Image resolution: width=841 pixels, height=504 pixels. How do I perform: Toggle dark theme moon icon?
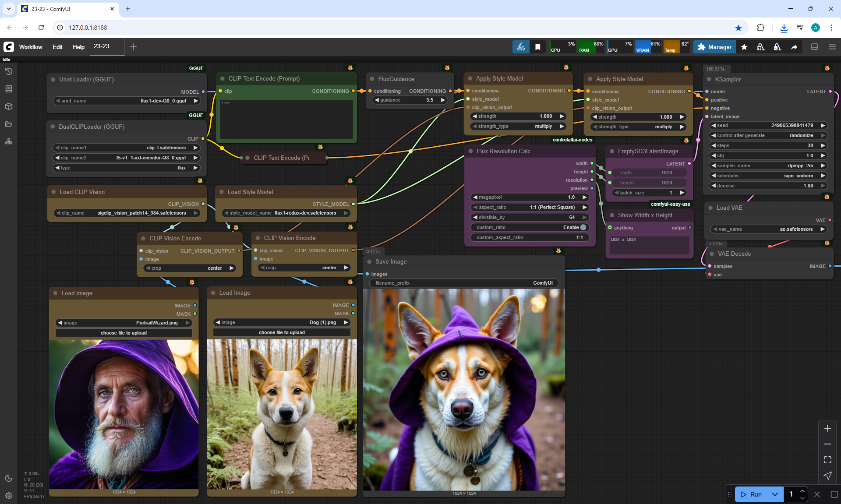click(9, 478)
